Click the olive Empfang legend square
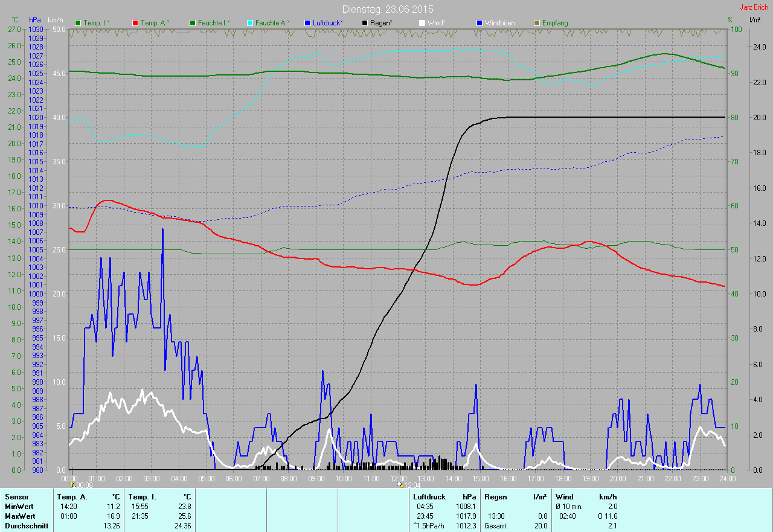This screenshot has width=773, height=532. click(537, 23)
